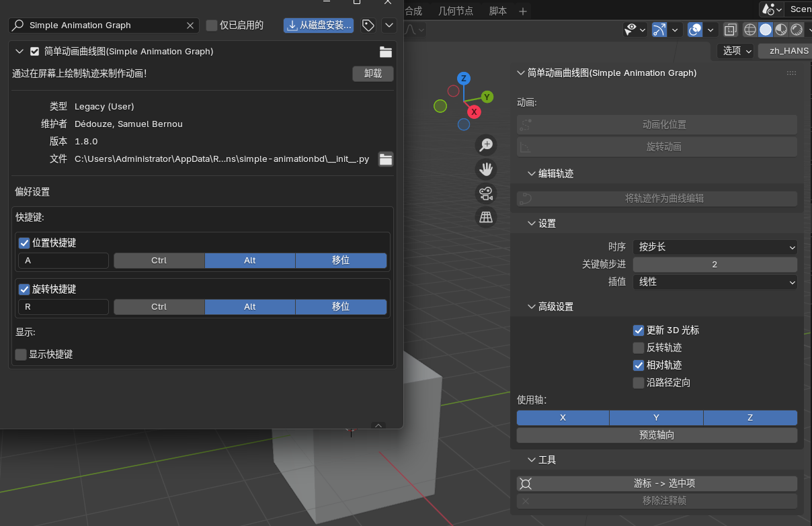Screen dimensions: 812x526
Task: Open the 插值 线性 dropdown
Action: coord(715,282)
